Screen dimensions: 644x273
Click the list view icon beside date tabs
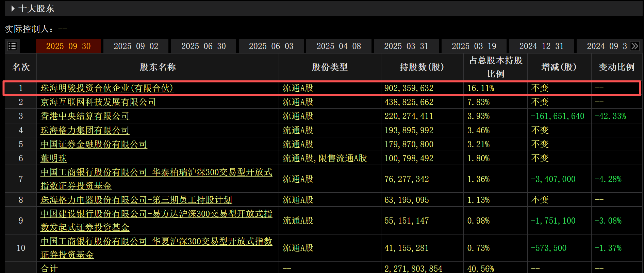click(x=12, y=46)
